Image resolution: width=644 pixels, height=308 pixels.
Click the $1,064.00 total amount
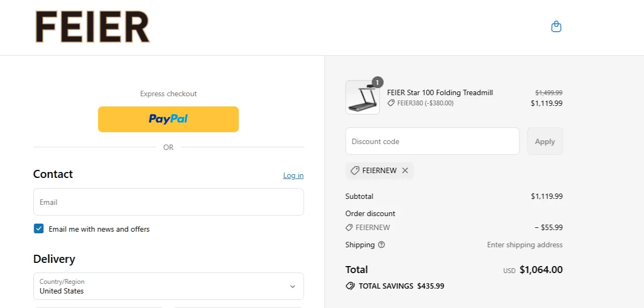pyautogui.click(x=541, y=270)
